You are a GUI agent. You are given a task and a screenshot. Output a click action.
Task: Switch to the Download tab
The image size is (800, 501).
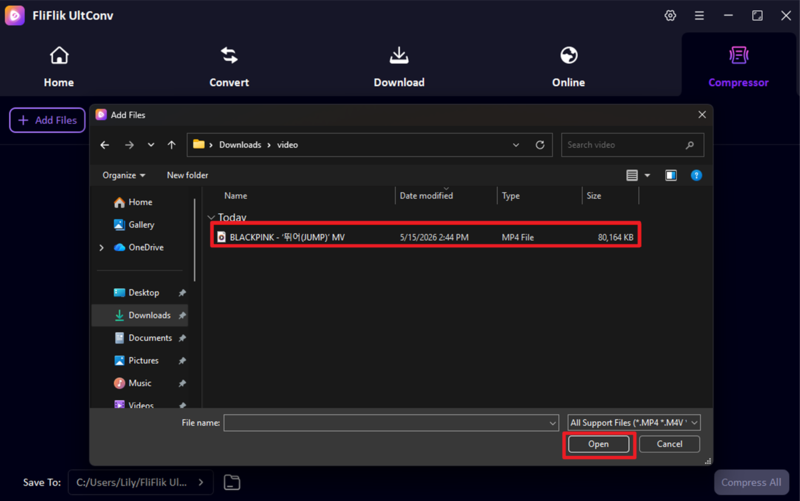click(x=399, y=67)
